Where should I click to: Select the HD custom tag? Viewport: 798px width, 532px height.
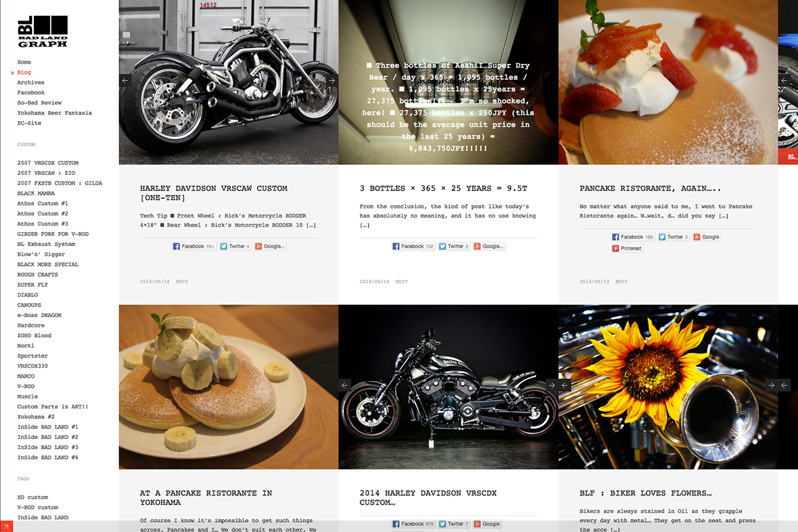click(33, 497)
